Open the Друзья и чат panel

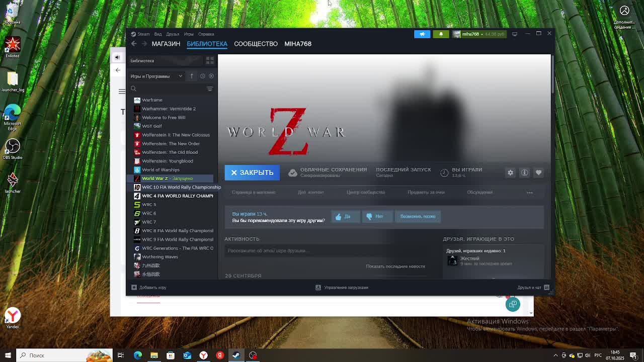point(533,288)
